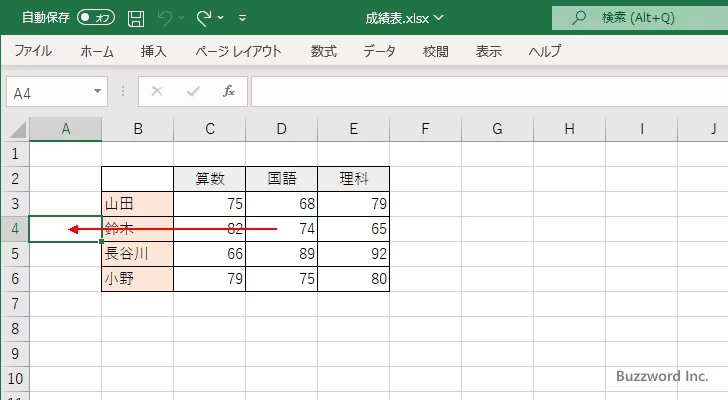Select row 7 header
The width and height of the screenshot is (728, 400).
[15, 304]
